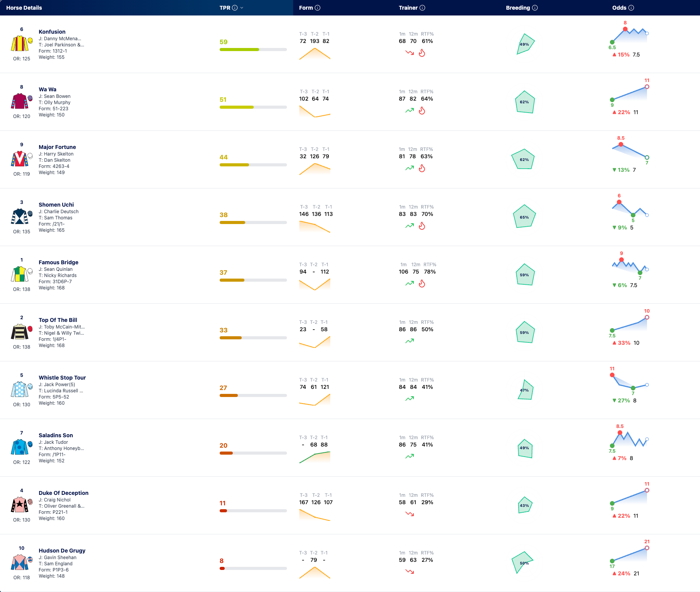
Task: Click Konfusion's hot trainer flame icon
Action: pyautogui.click(x=422, y=53)
